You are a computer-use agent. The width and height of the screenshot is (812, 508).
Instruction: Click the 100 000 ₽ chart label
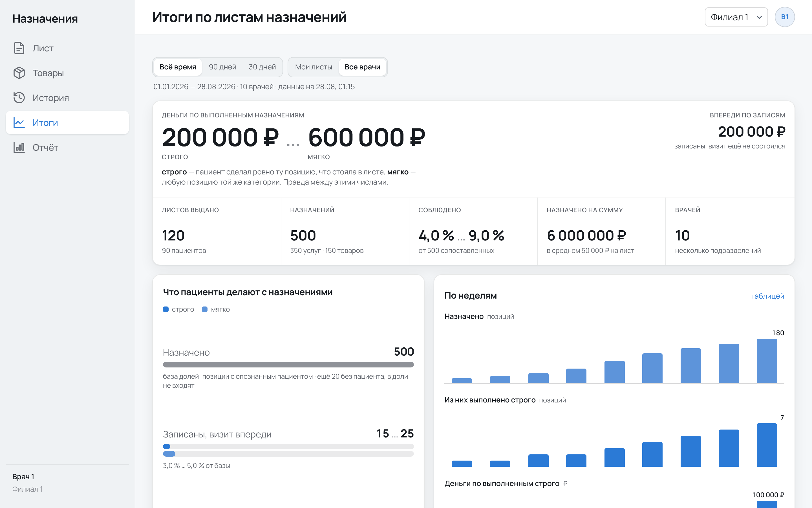(768, 495)
